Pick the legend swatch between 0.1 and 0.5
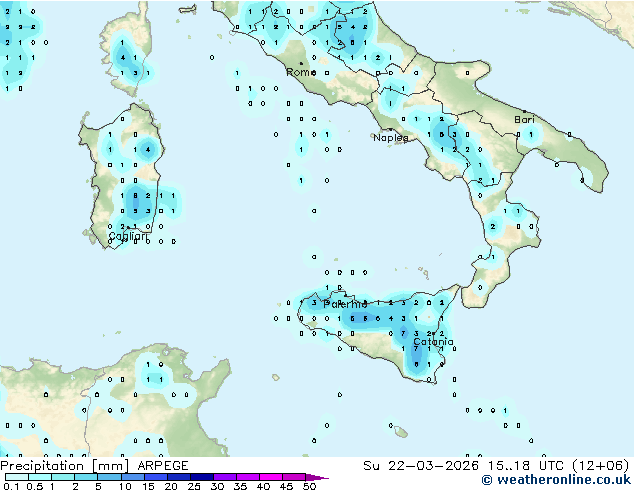Viewport: 634px width, 490px height. coord(17,477)
